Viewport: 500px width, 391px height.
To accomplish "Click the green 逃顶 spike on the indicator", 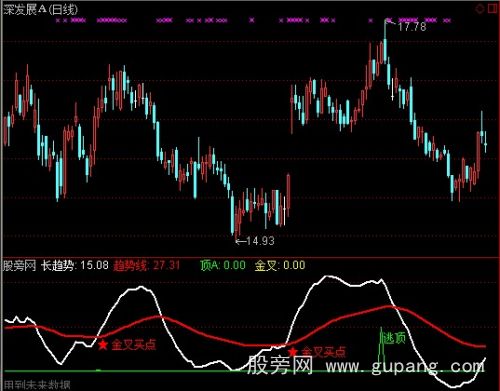I will (381, 349).
